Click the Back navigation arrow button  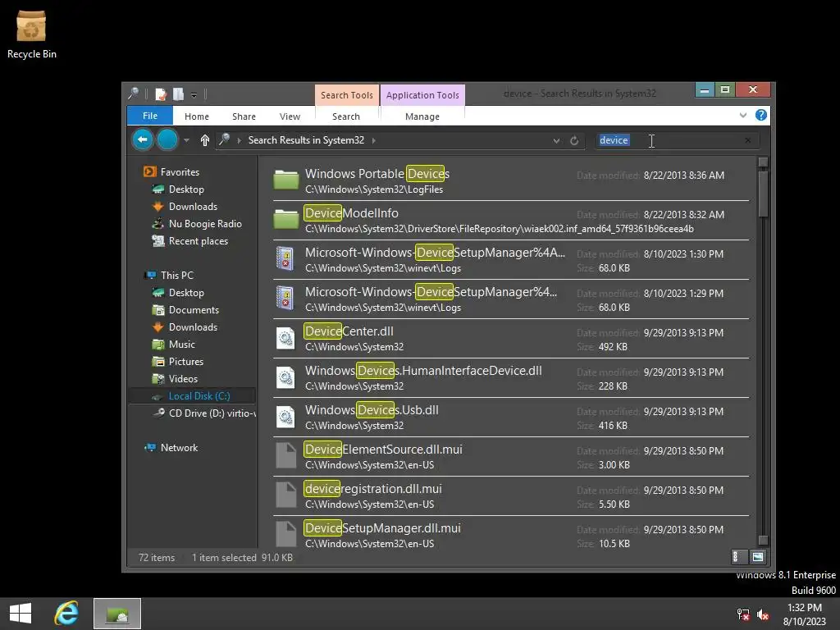(x=143, y=140)
